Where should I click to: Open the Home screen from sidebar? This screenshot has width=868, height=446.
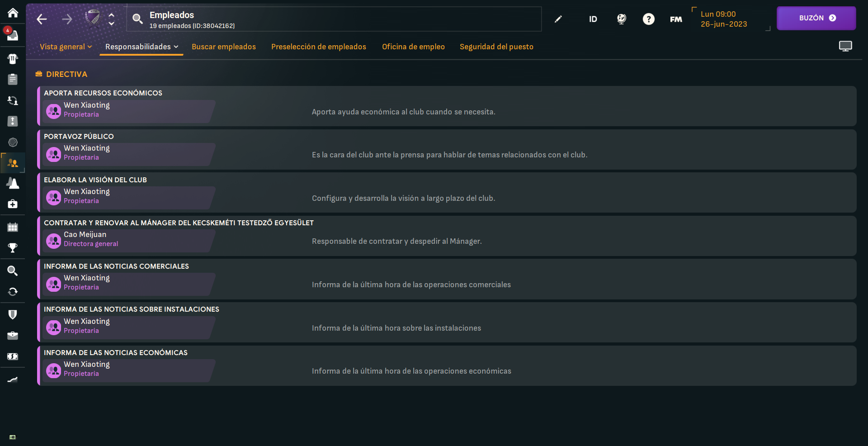tap(13, 13)
